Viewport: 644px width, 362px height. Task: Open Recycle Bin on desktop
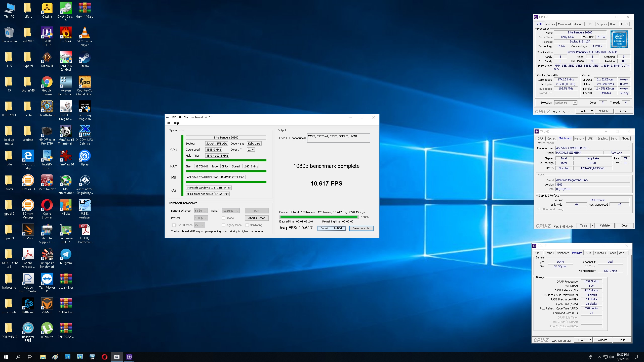(9, 35)
